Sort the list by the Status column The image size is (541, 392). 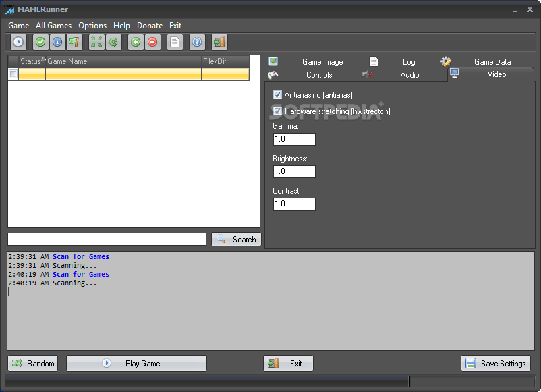pos(32,61)
